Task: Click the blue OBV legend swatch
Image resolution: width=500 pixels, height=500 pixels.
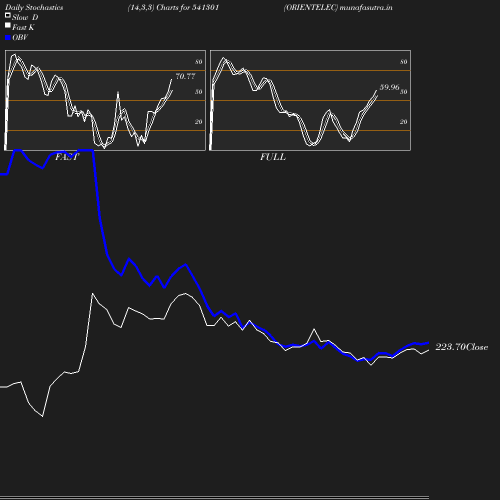Action: [8, 38]
